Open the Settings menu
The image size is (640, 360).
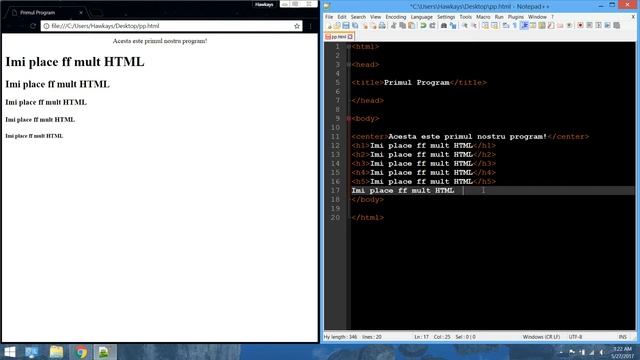tap(446, 17)
